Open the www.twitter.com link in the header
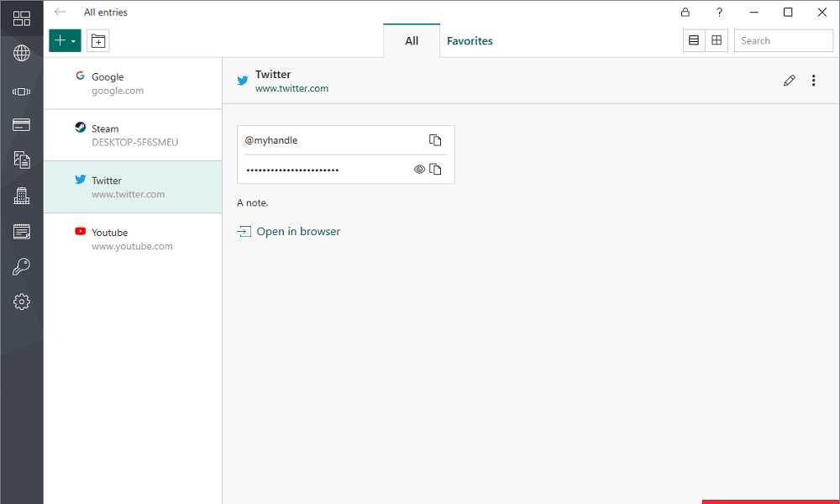Viewport: 840px width, 504px height. [x=292, y=89]
